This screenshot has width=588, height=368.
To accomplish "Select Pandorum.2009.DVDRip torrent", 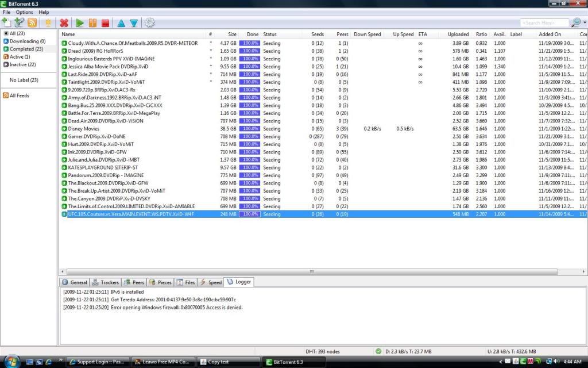I will [323, 175].
